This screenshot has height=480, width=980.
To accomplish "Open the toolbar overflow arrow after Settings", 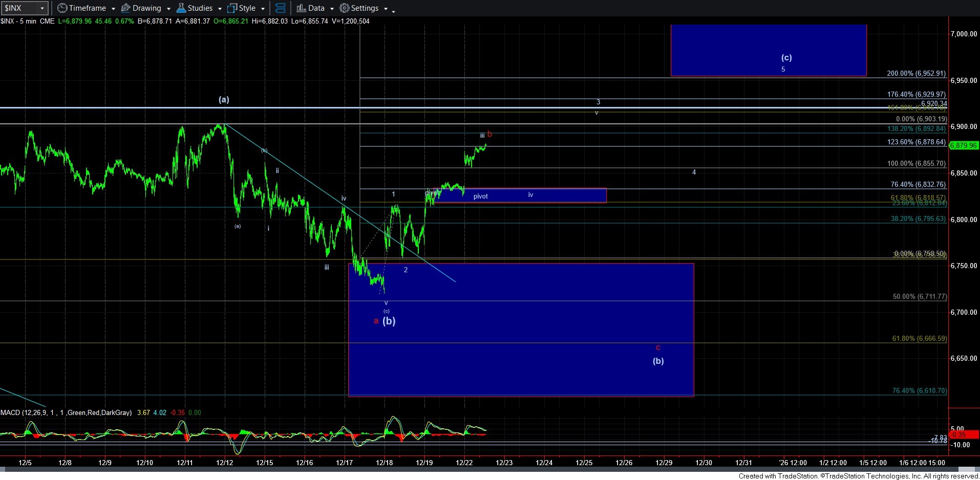I will (393, 11).
